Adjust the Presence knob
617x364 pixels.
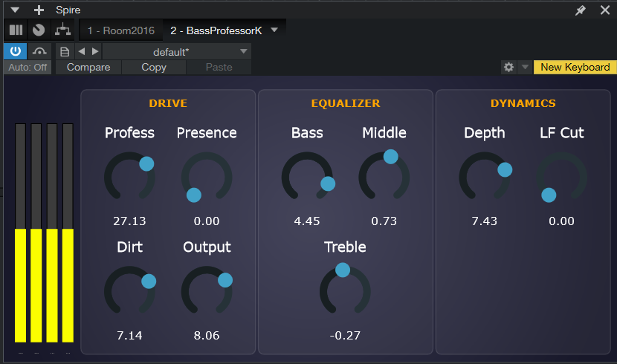[x=207, y=177]
